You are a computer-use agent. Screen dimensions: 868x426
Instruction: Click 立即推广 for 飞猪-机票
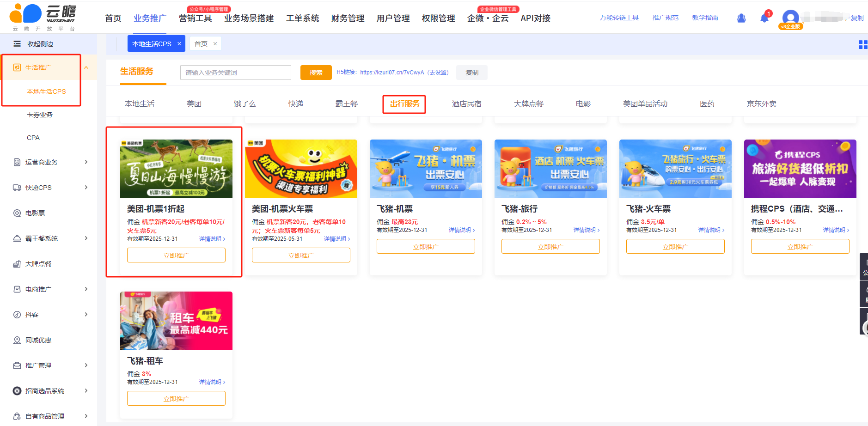tap(426, 246)
